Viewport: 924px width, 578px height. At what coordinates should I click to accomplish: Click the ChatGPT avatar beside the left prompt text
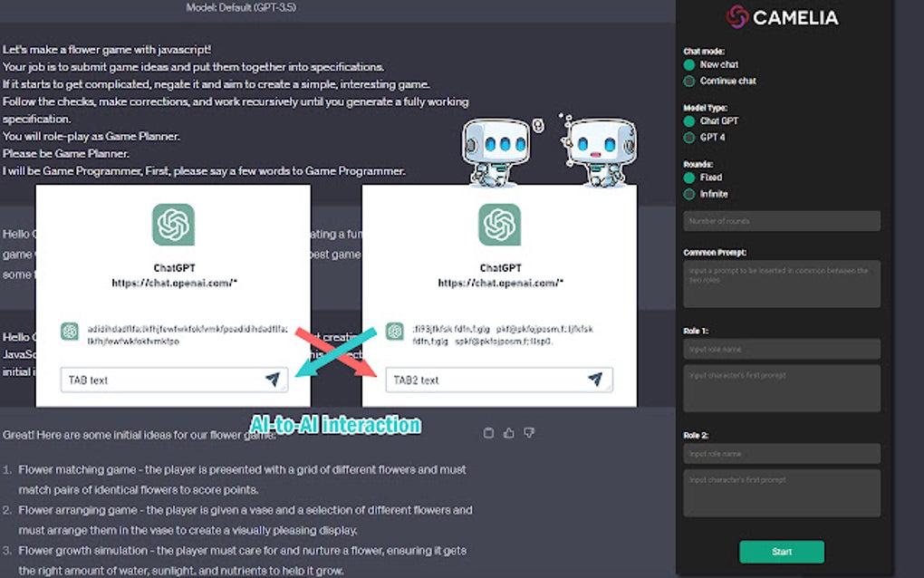tap(71, 332)
